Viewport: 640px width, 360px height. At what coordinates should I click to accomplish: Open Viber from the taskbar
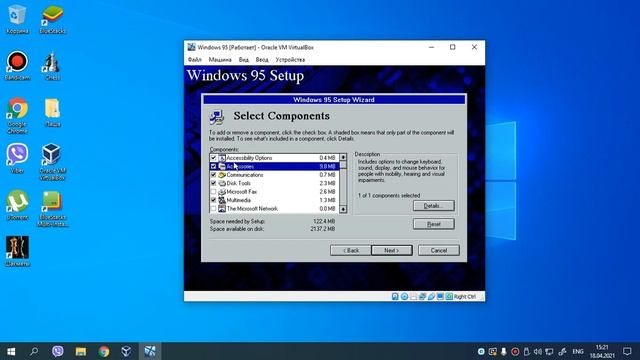58,351
